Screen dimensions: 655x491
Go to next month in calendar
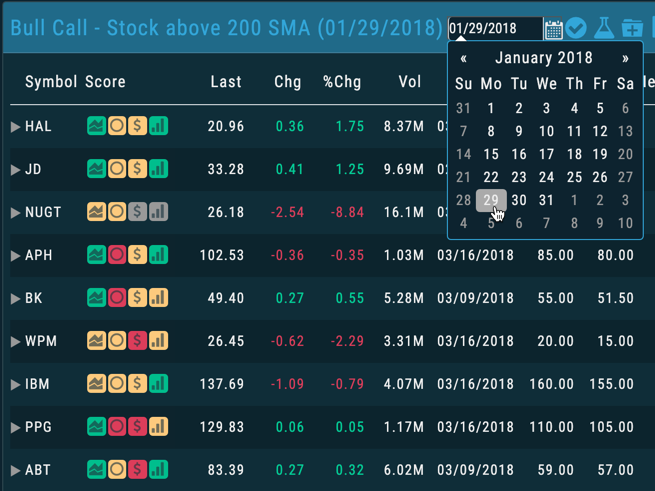pos(626,58)
